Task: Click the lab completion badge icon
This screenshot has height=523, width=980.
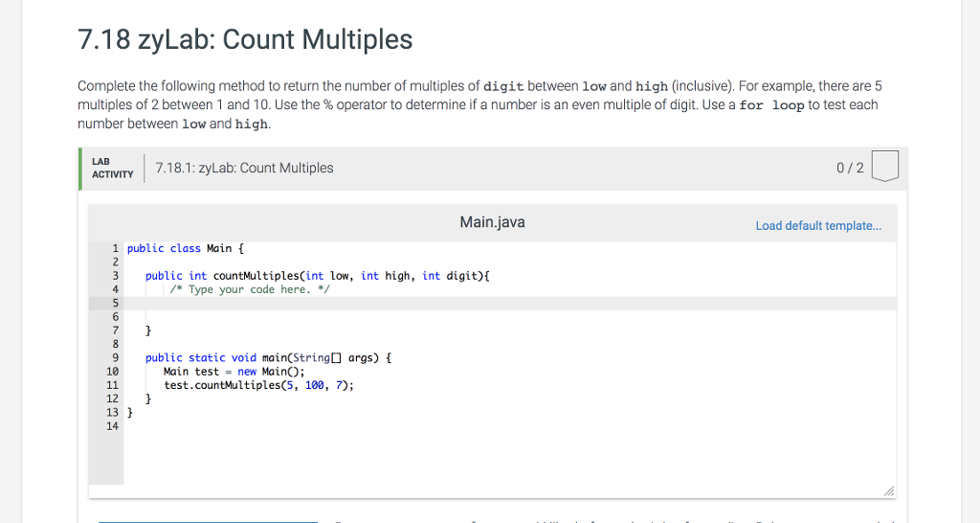Action: click(x=885, y=167)
